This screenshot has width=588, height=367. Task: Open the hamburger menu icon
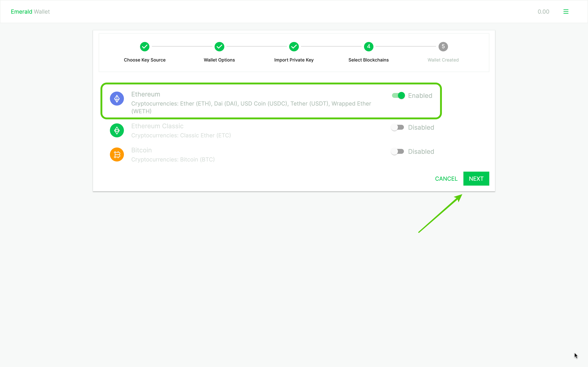click(x=566, y=12)
